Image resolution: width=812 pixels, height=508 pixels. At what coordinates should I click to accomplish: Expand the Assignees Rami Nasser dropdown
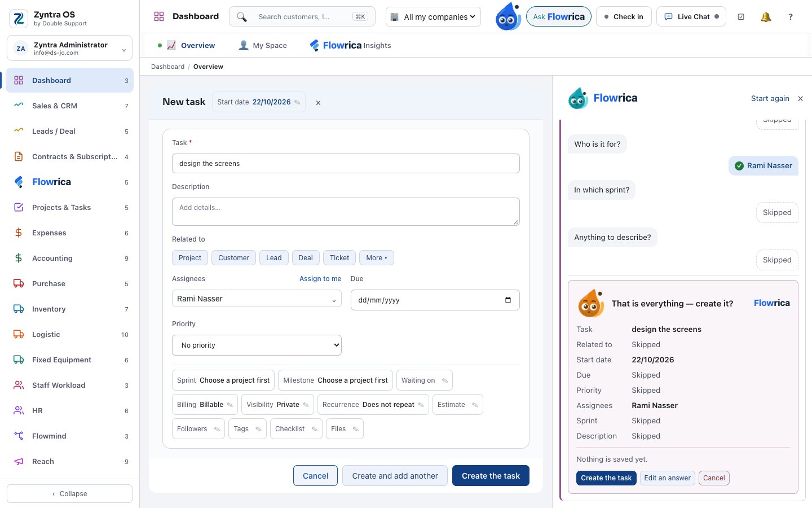pos(257,299)
